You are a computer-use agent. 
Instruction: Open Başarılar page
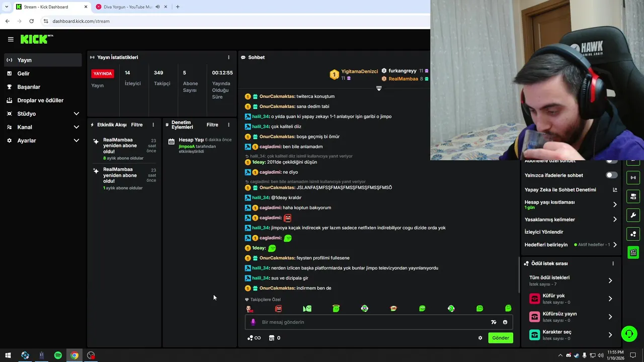(43, 87)
